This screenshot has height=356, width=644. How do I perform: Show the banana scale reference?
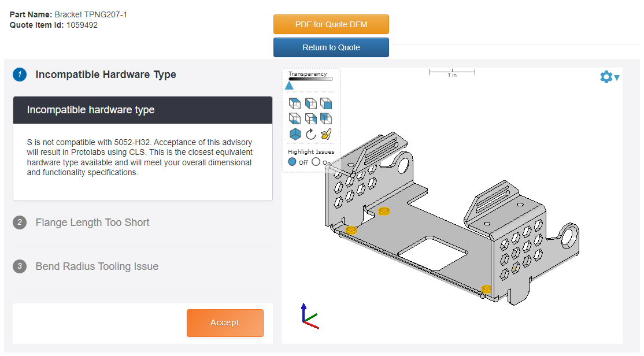click(326, 134)
